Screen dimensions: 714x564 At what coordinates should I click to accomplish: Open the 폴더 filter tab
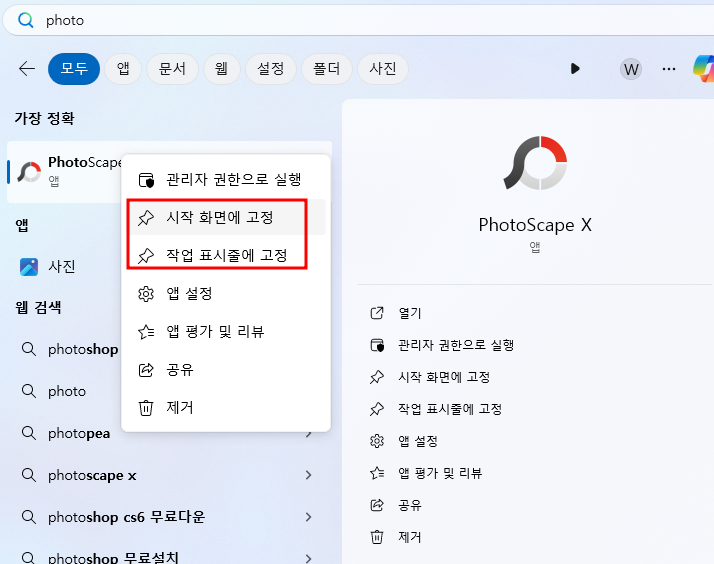point(326,69)
